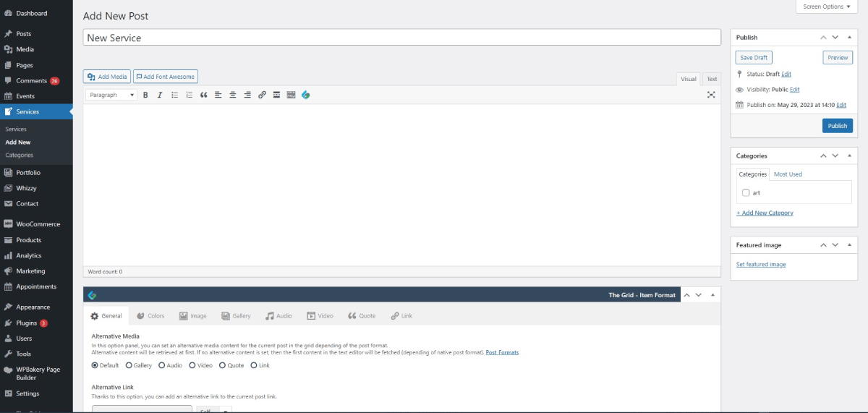Select Video alternative media radio

point(192,365)
